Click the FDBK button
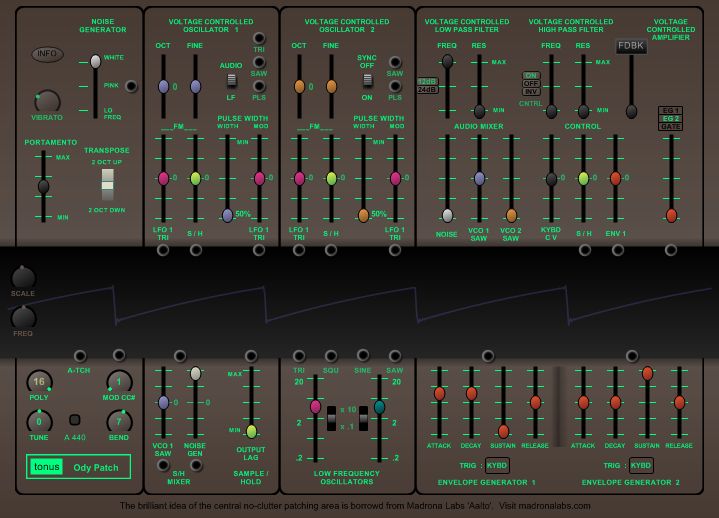The height and width of the screenshot is (518, 719). click(x=631, y=46)
